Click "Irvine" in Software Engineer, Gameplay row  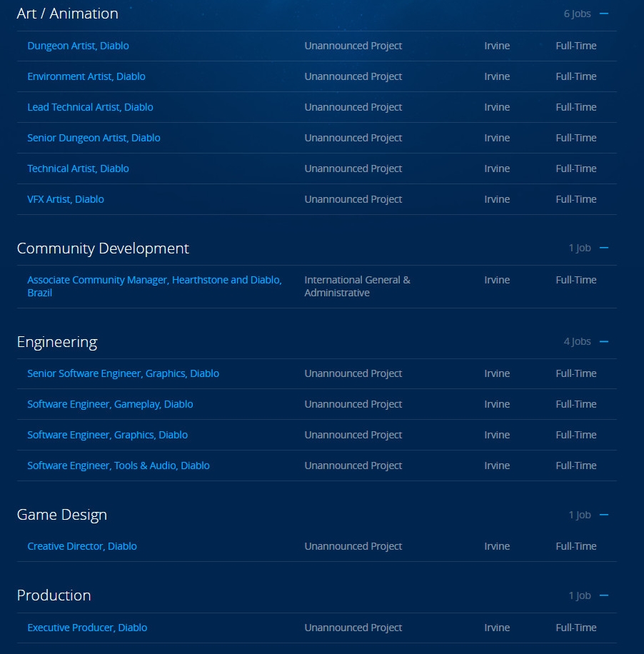(497, 404)
